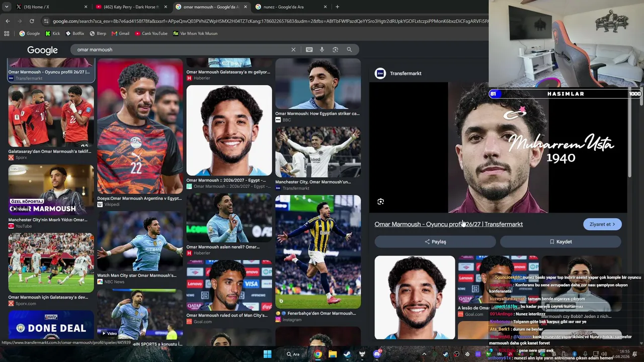Close the nunez Google search tab
This screenshot has height=362, width=644.
(326, 7)
